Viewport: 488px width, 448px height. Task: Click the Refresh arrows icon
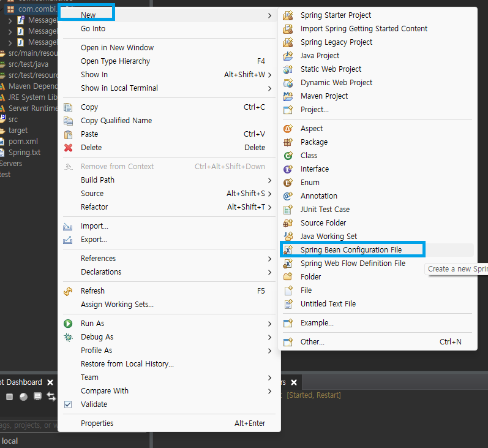click(68, 291)
